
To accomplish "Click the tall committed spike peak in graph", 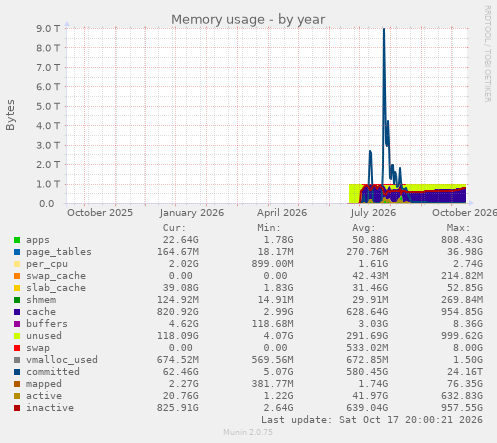I will point(384,30).
